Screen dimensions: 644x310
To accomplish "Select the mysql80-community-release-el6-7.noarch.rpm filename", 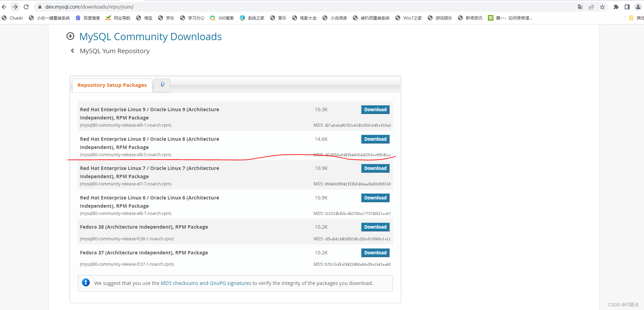I will pyautogui.click(x=125, y=214).
